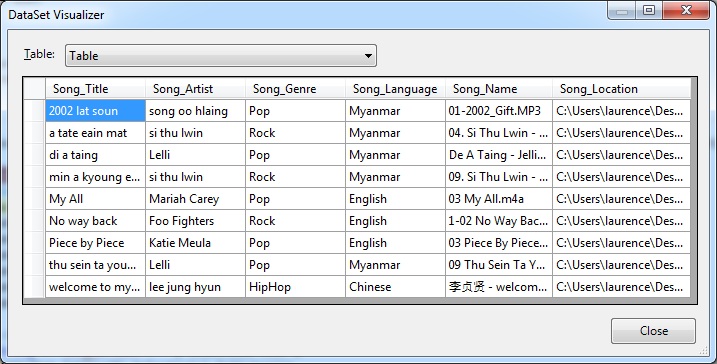Image resolution: width=717 pixels, height=364 pixels.
Task: Click Rock genre in Foo Fighters row
Action: pyautogui.click(x=295, y=220)
